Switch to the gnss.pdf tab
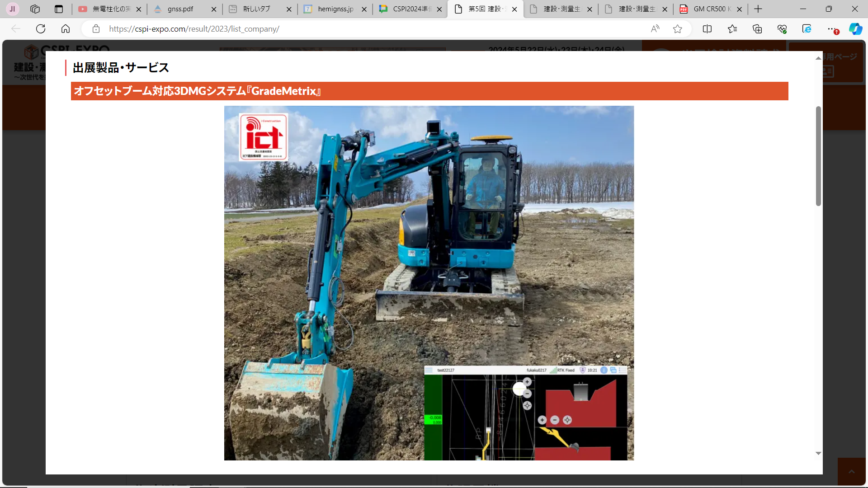Screen dimensions: 868x488 pyautogui.click(x=180, y=9)
